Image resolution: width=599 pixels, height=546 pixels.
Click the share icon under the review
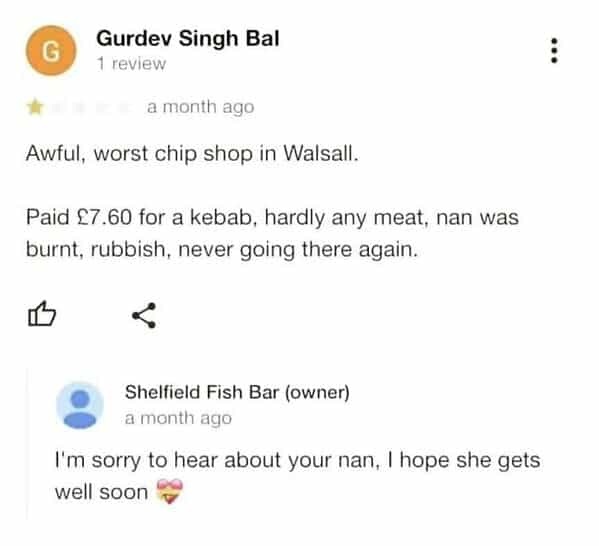click(144, 315)
